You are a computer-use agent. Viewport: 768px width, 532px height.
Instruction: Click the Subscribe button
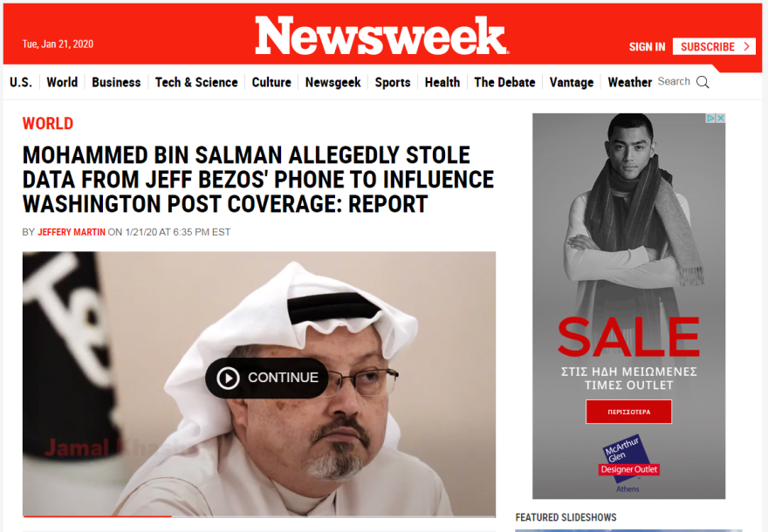[x=714, y=46]
